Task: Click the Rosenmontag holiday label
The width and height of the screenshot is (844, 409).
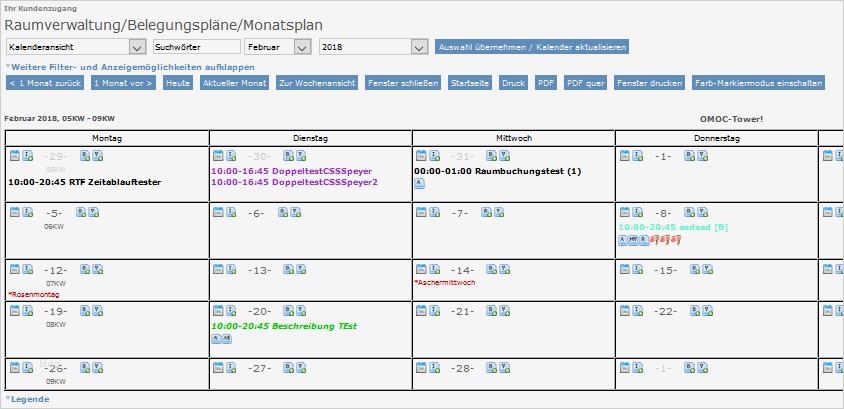Action: [x=34, y=294]
